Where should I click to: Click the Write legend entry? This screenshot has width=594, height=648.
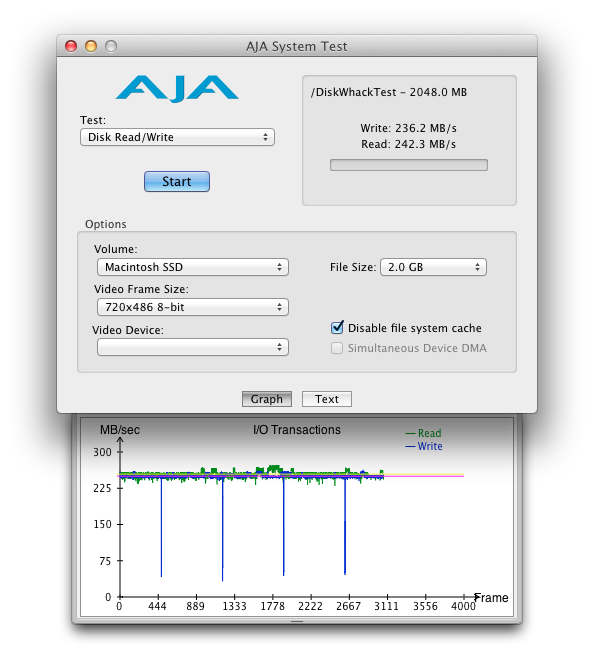[x=424, y=446]
